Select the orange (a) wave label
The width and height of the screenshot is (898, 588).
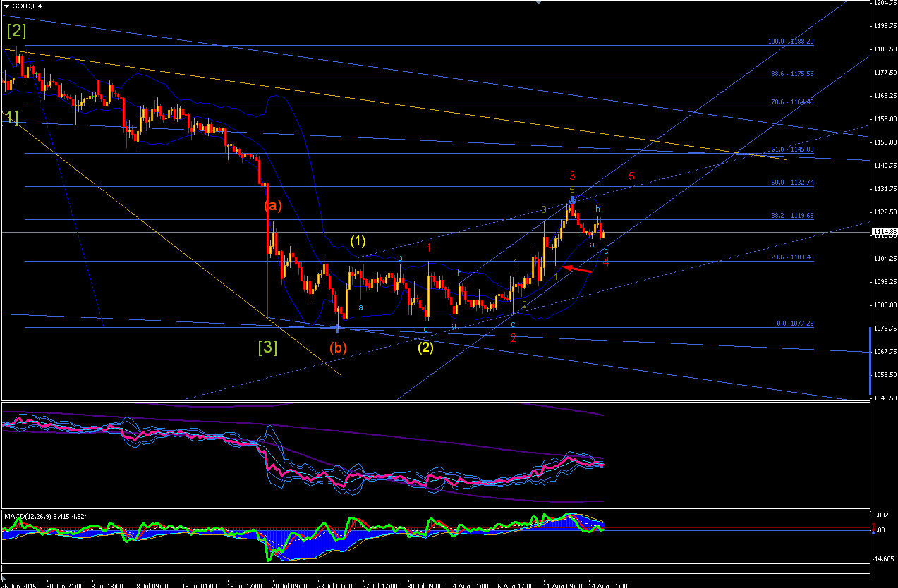pos(273,206)
